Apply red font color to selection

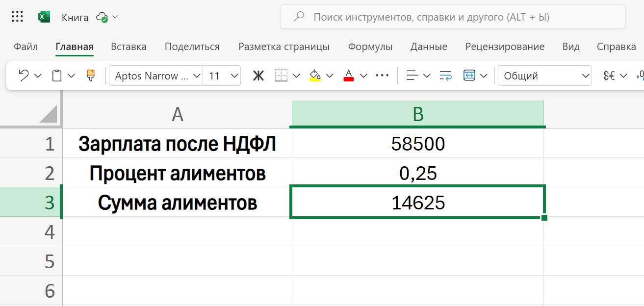pyautogui.click(x=349, y=75)
